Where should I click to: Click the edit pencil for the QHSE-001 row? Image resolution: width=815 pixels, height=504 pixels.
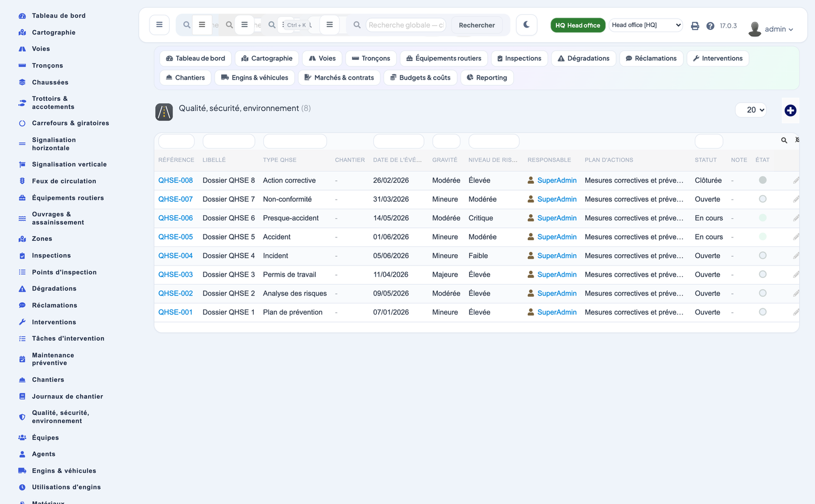coord(796,312)
